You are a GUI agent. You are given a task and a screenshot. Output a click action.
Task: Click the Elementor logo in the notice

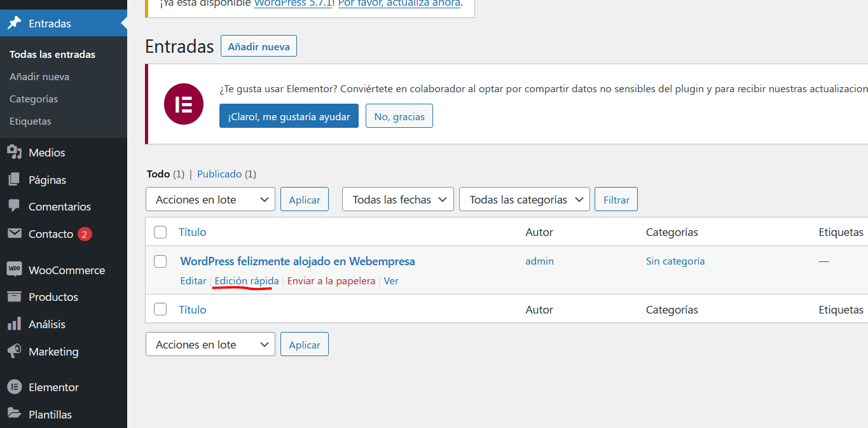184,104
